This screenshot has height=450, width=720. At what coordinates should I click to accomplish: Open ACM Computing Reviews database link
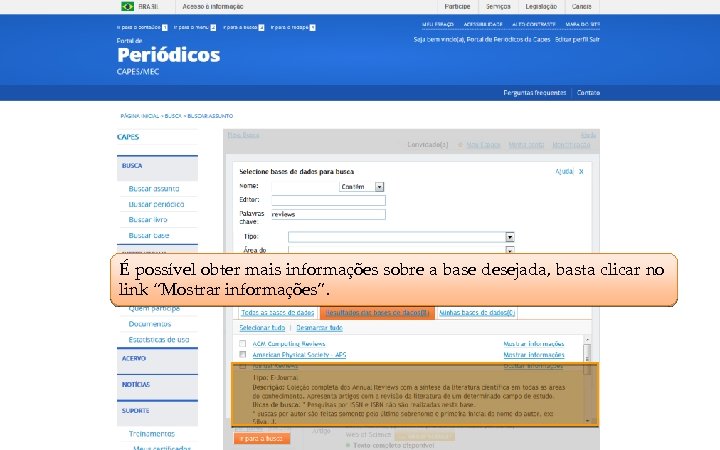tap(289, 344)
